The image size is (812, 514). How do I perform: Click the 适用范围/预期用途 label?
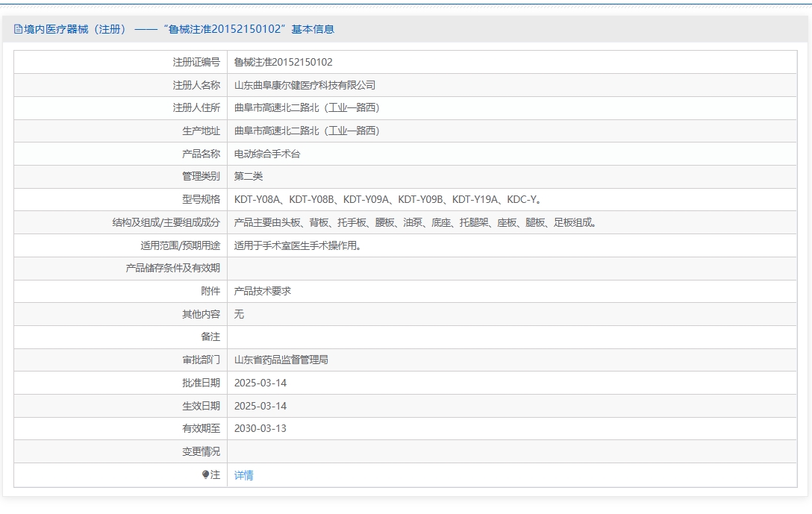coord(180,245)
